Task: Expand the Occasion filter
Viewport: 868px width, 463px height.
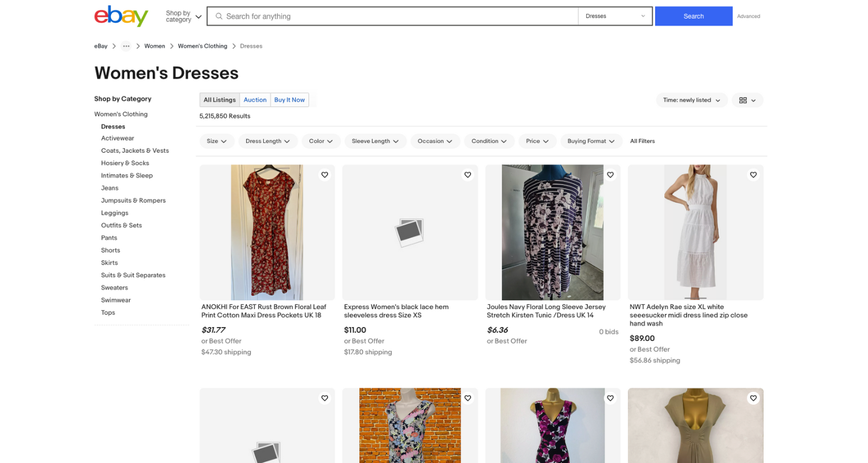Action: coord(435,141)
